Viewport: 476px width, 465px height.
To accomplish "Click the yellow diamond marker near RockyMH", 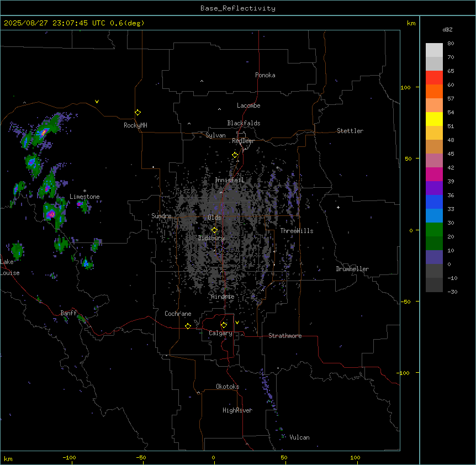I will coord(137,113).
